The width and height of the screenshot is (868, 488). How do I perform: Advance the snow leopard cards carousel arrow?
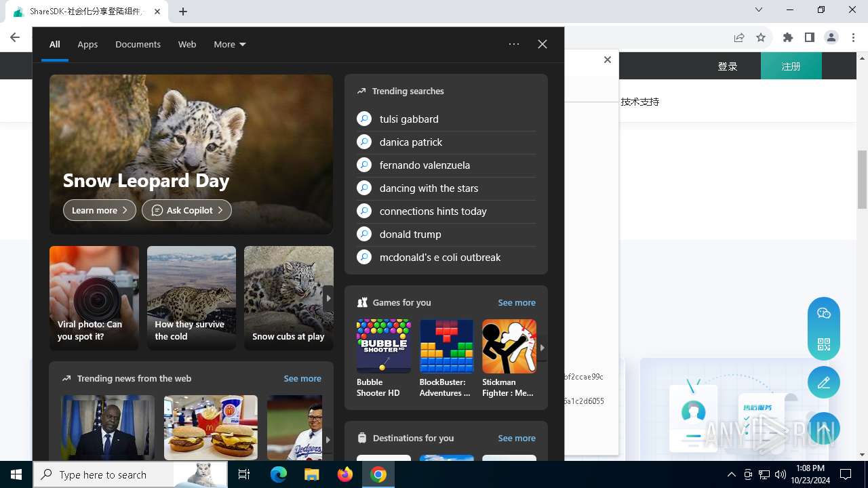(328, 298)
